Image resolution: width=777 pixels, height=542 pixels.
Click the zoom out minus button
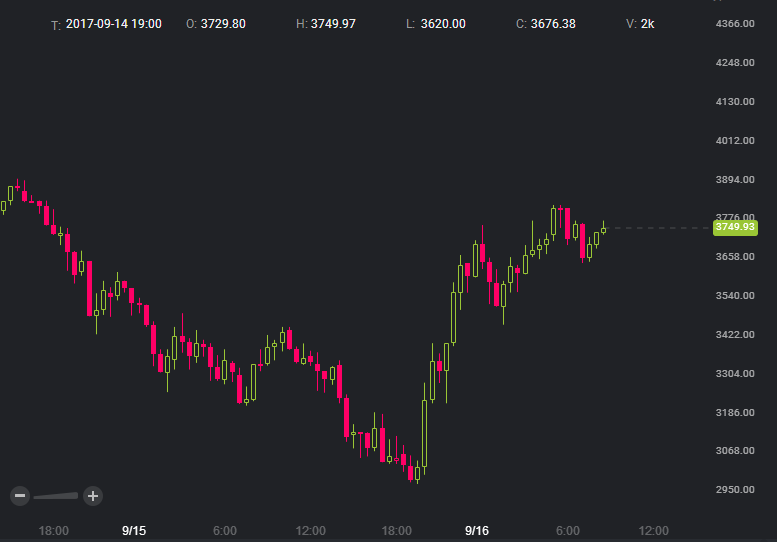tap(20, 495)
